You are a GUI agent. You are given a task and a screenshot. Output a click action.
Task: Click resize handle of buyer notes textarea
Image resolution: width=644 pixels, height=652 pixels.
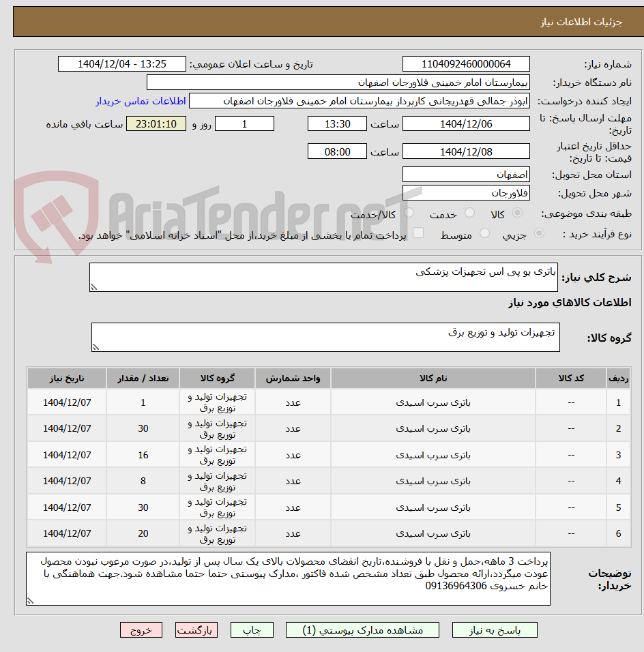coord(30,601)
